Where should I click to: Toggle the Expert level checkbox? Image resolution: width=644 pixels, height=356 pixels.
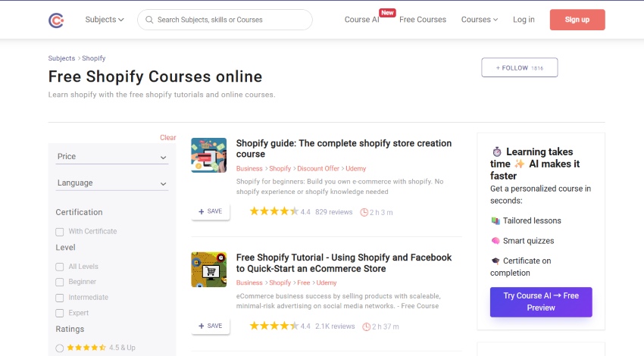[60, 314]
